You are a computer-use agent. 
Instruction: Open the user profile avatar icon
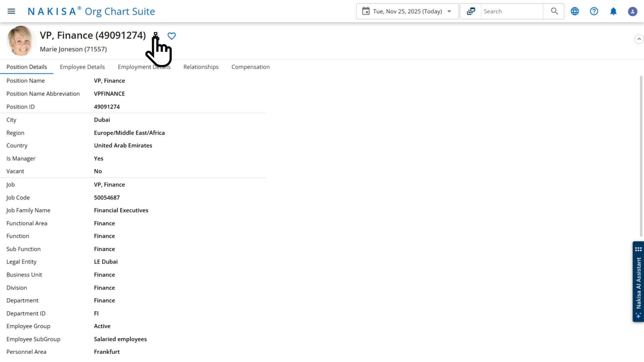(633, 11)
